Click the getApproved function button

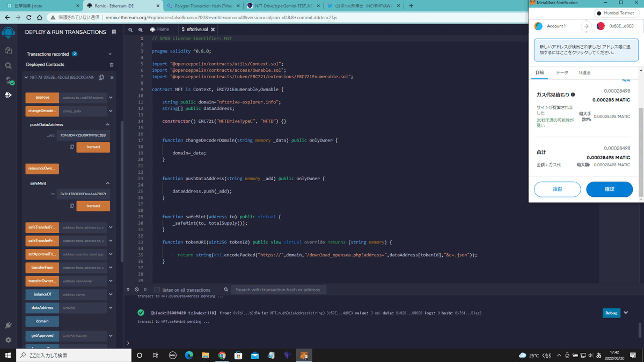coord(42,335)
